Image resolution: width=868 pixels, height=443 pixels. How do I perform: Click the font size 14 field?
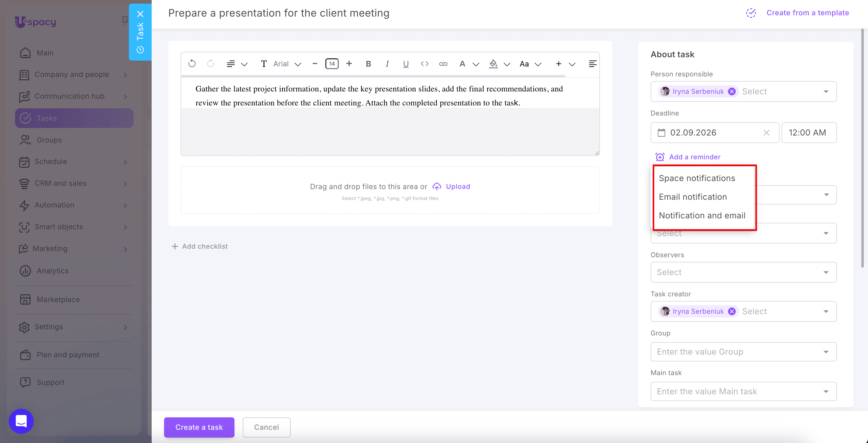click(x=332, y=63)
